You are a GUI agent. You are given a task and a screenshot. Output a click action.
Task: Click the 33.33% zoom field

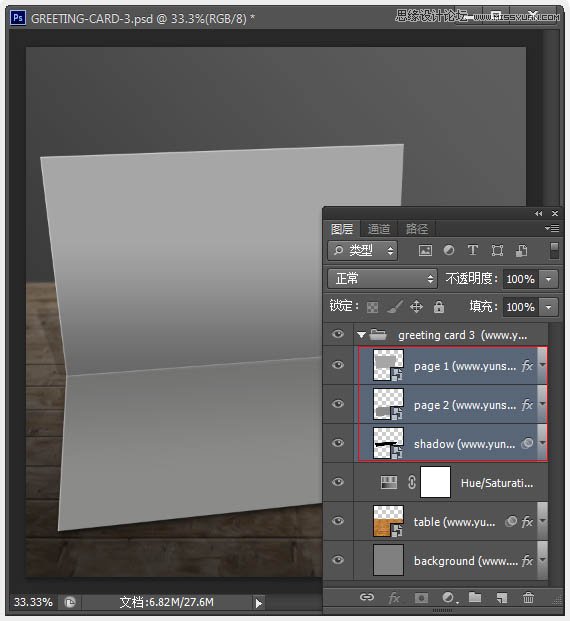33,602
